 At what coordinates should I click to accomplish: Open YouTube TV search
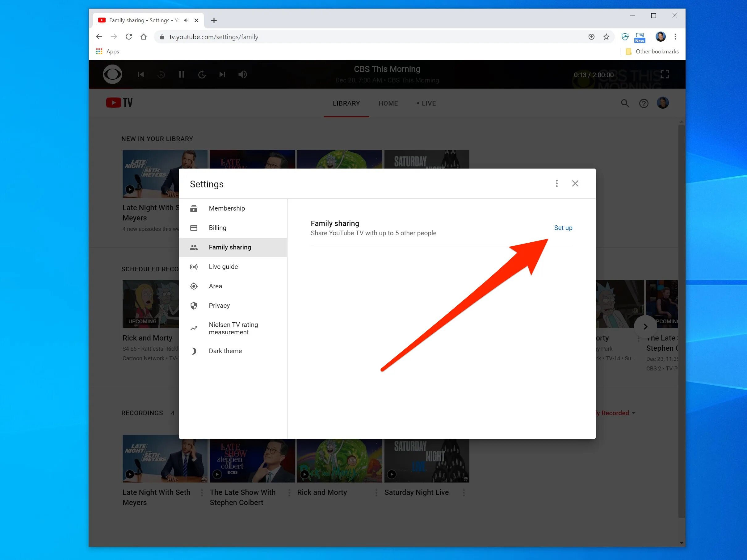point(625,103)
